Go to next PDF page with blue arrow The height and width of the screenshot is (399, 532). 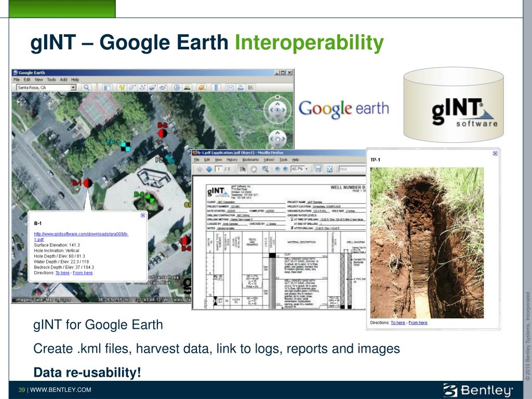[209, 169]
